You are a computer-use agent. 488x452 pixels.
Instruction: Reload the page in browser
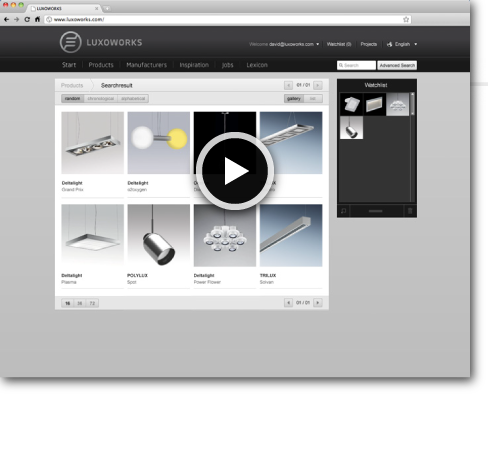[x=27, y=19]
